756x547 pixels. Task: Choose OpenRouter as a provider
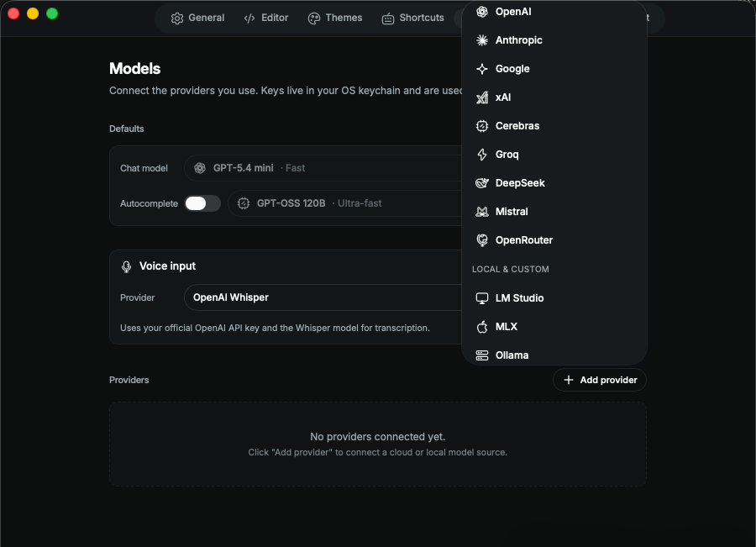(x=554, y=240)
